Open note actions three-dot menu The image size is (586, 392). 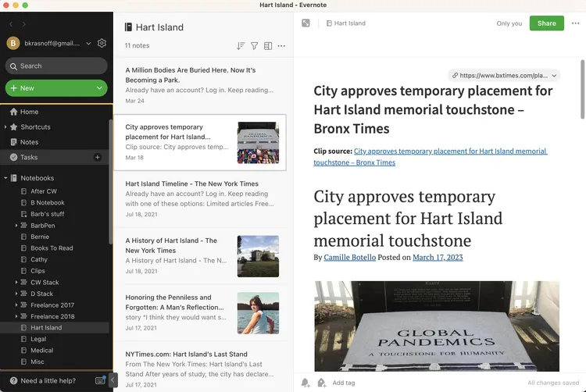coord(576,23)
